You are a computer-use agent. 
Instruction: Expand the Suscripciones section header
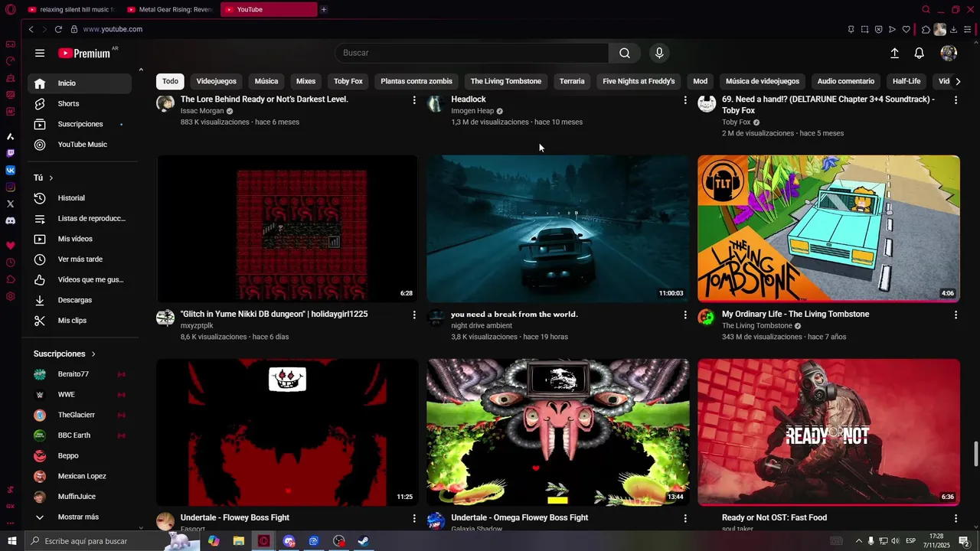64,354
